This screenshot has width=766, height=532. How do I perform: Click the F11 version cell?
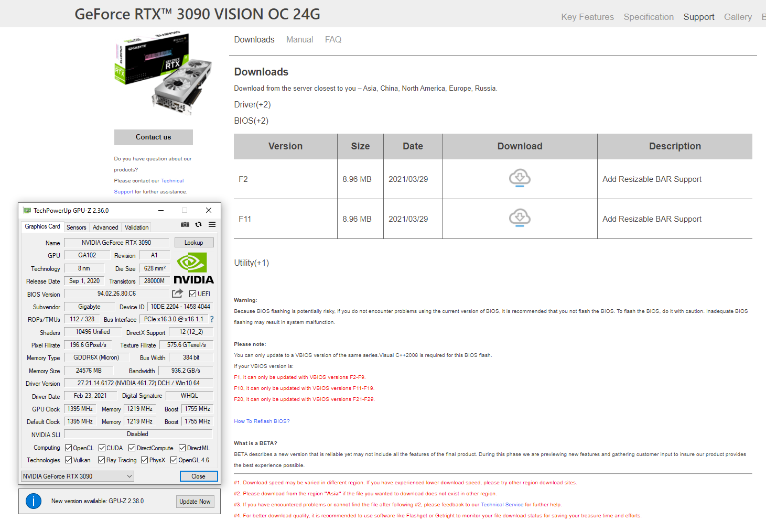285,219
